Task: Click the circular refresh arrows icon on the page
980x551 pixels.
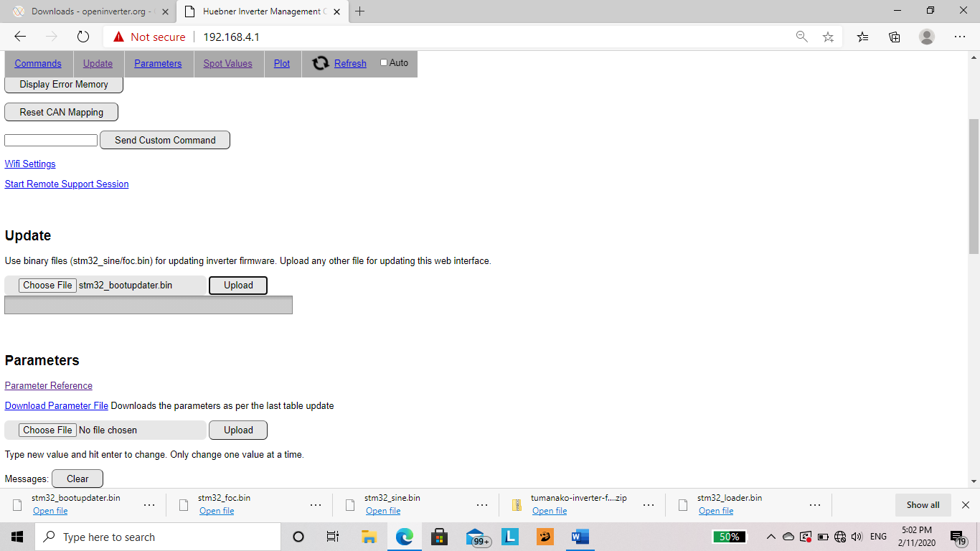Action: pyautogui.click(x=321, y=63)
